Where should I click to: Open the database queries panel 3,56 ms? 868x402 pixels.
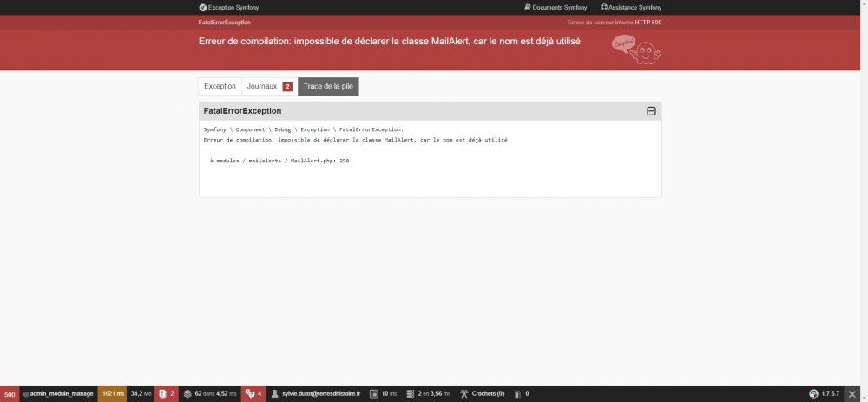point(429,393)
